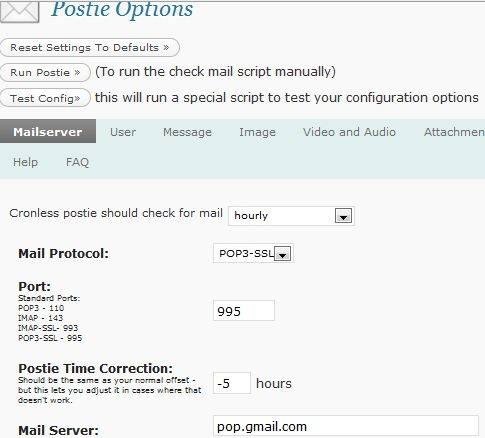
Task: Click the 'POP3-SSL - 995' standard port text
Action: (50, 338)
